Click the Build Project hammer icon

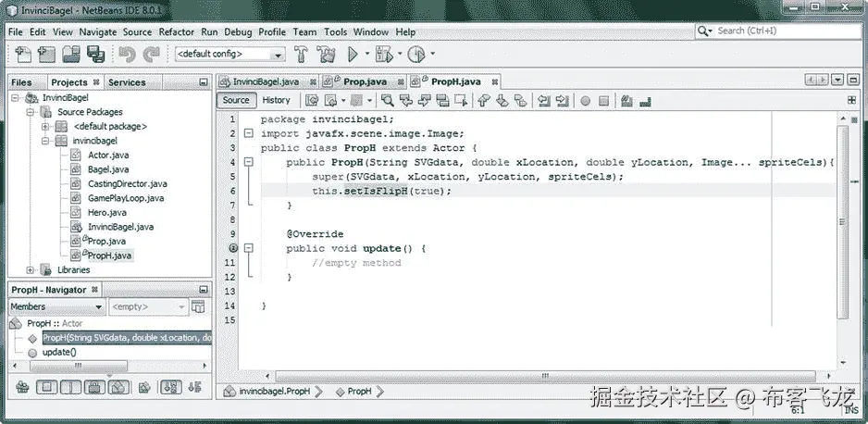tap(301, 54)
